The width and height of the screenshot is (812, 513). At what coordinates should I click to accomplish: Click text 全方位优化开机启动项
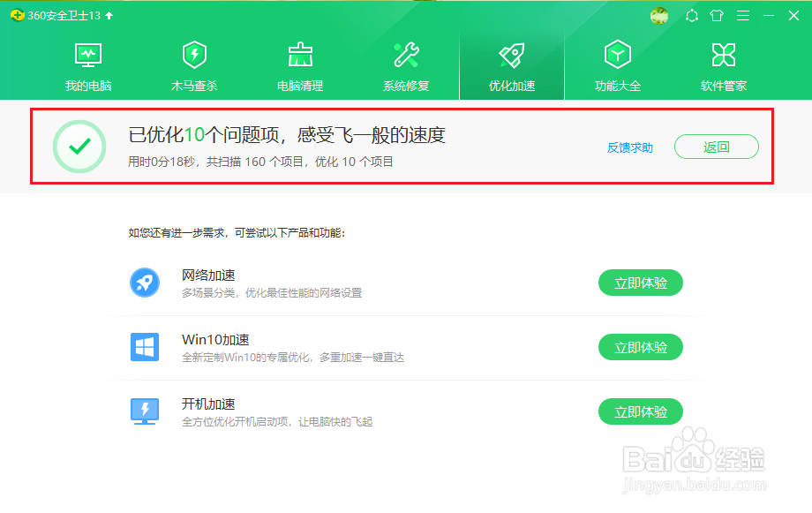(x=235, y=422)
